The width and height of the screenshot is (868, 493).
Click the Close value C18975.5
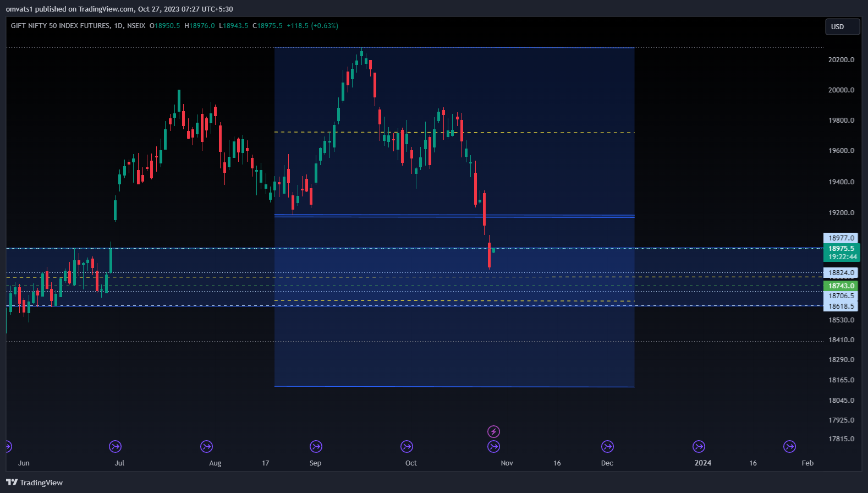(267, 26)
